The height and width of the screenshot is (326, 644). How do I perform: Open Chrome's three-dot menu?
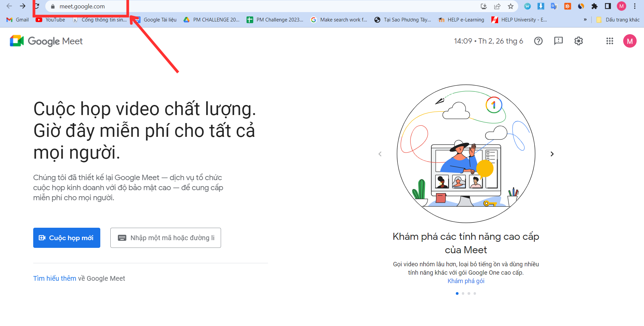(635, 6)
